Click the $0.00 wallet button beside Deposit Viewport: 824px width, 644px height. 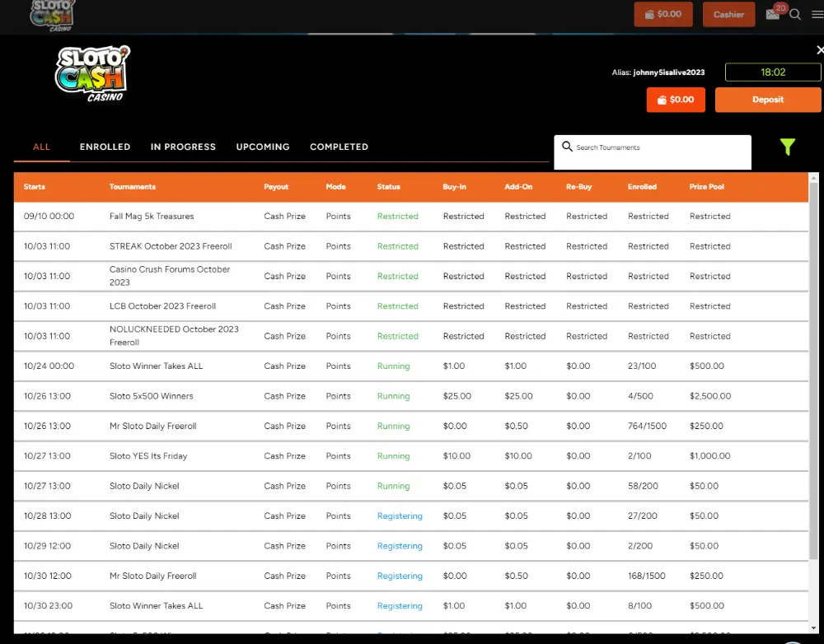[x=676, y=100]
